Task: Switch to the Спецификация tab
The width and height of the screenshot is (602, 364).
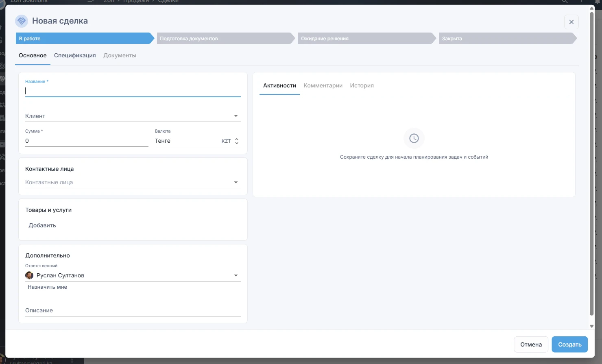Action: (x=75, y=55)
